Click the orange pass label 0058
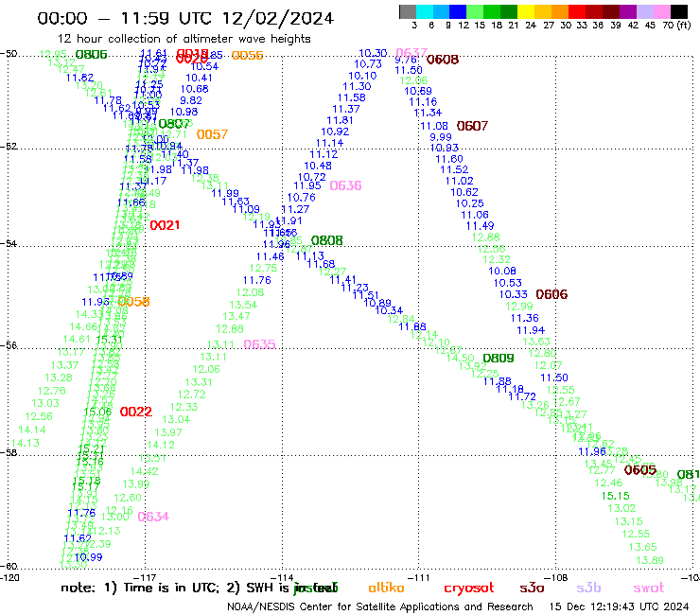 [134, 302]
